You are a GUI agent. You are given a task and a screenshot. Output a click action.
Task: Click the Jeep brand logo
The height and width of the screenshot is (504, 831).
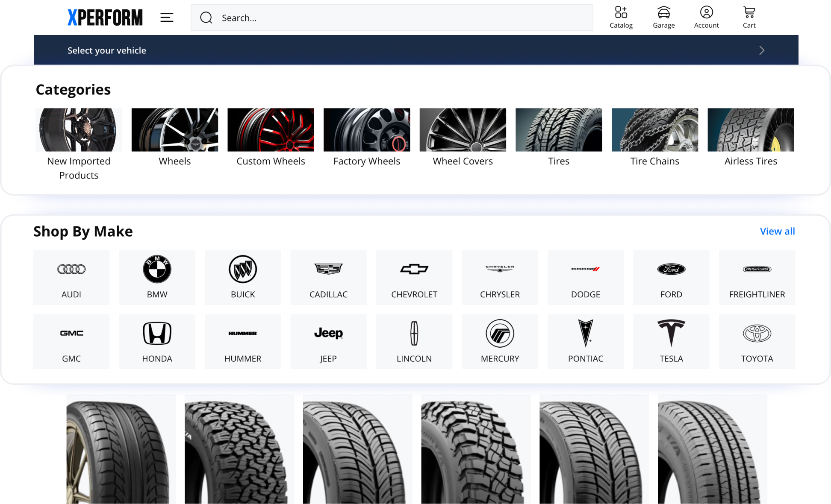(x=328, y=333)
